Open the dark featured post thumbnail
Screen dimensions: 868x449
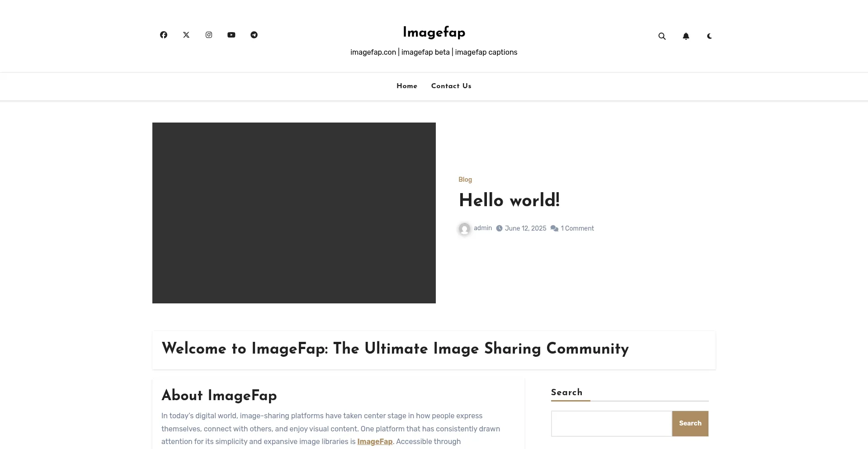294,213
